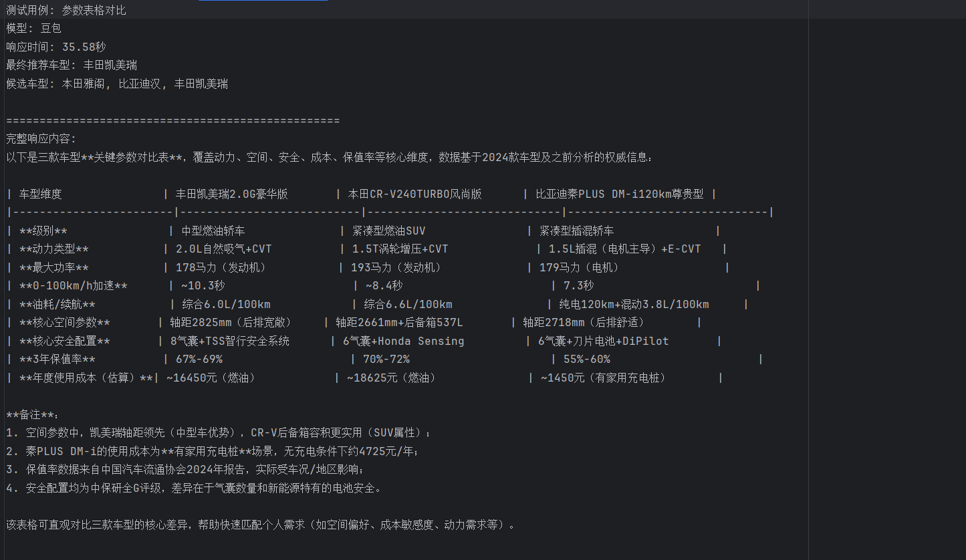This screenshot has height=560, width=966.
Task: Click the '纯电120km+混动3.8L/100km' cell
Action: 634,304
